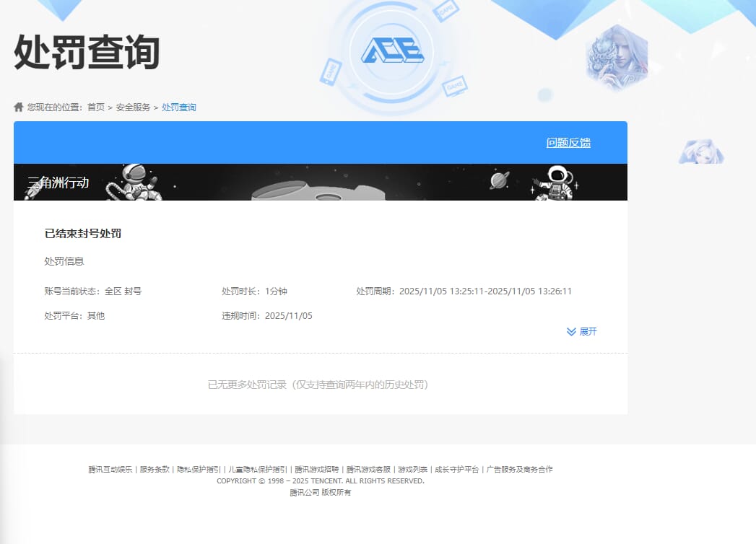Open the 成长守护平台 footer link
This screenshot has height=544, width=756.
(x=457, y=468)
